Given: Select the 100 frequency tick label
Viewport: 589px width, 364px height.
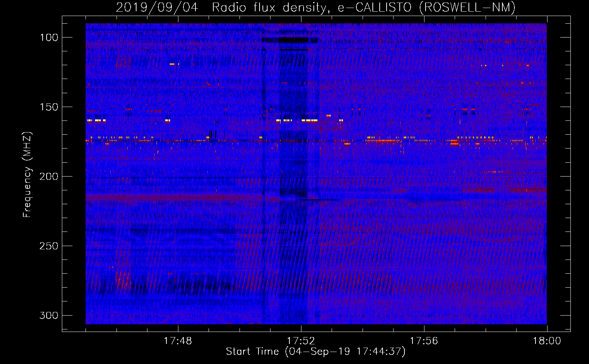Looking at the screenshot, I should [x=49, y=37].
